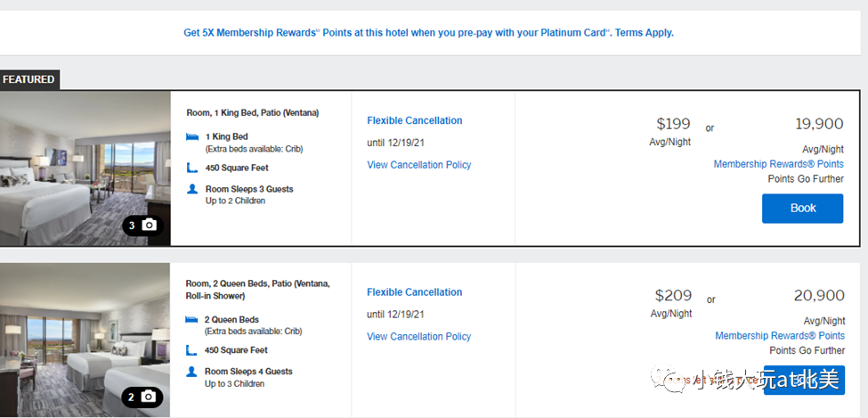
Task: Click guest icon beside Room Sleeps 3 Guests
Action: (x=192, y=189)
